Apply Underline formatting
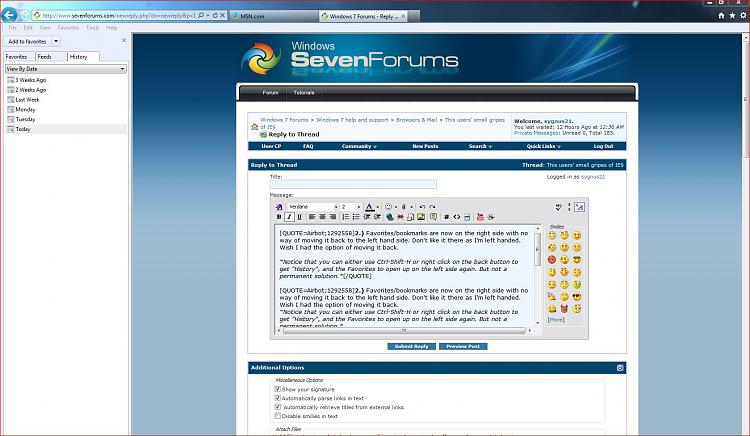Viewport: 750px width, 436px height. 299,217
